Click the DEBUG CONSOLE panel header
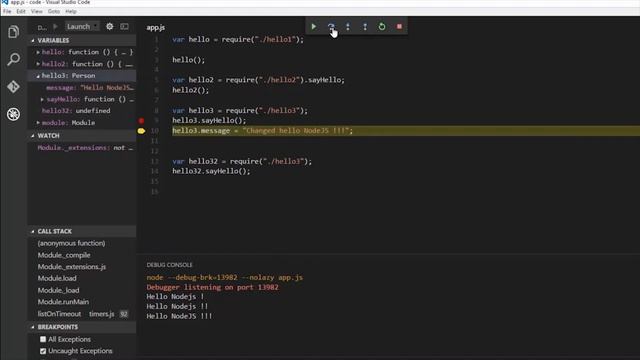The width and height of the screenshot is (640, 360). pyautogui.click(x=169, y=265)
